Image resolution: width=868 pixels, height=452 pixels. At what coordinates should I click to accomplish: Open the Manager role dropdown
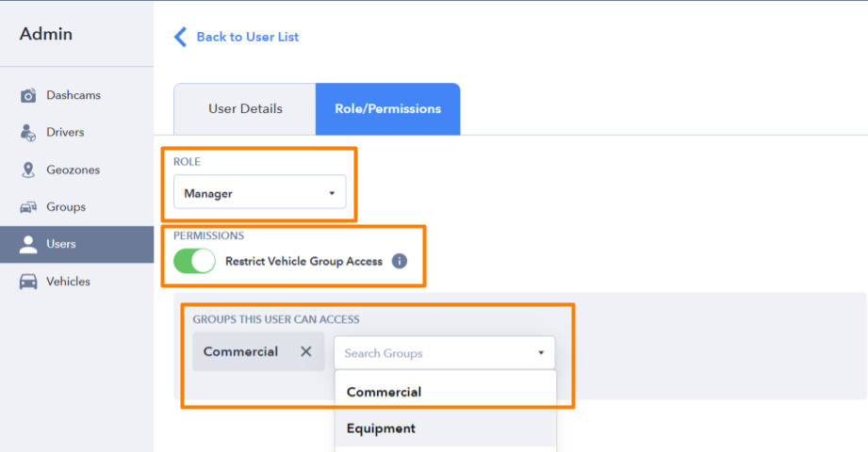(259, 192)
